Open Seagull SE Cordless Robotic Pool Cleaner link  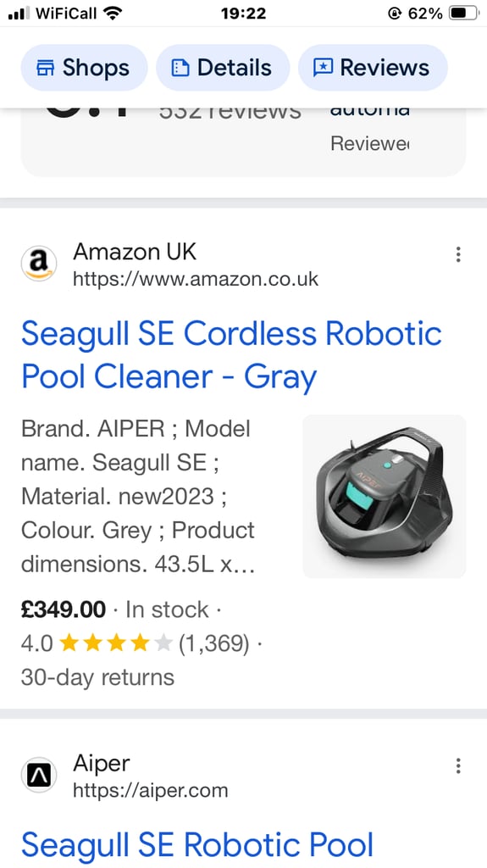(231, 355)
